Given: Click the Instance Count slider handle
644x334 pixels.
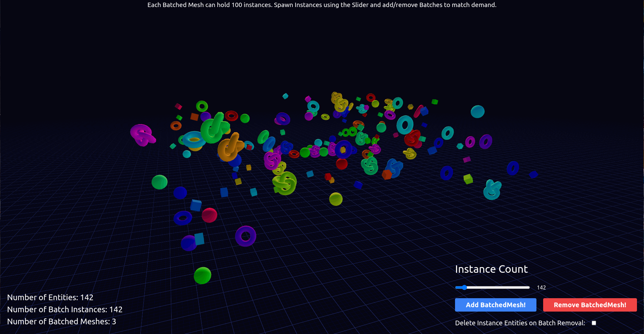Looking at the screenshot, I should [464, 287].
